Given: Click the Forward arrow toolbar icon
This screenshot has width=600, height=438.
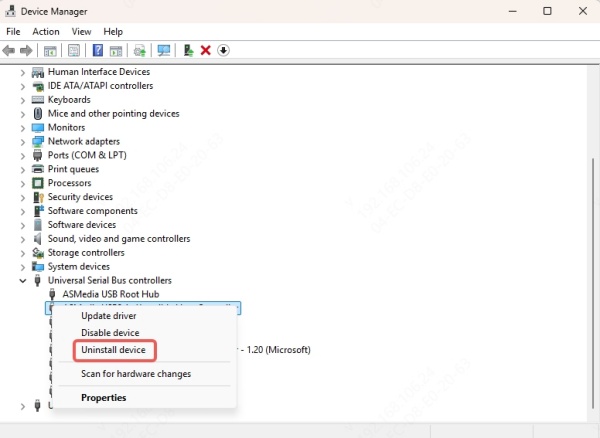Looking at the screenshot, I should click(x=26, y=50).
